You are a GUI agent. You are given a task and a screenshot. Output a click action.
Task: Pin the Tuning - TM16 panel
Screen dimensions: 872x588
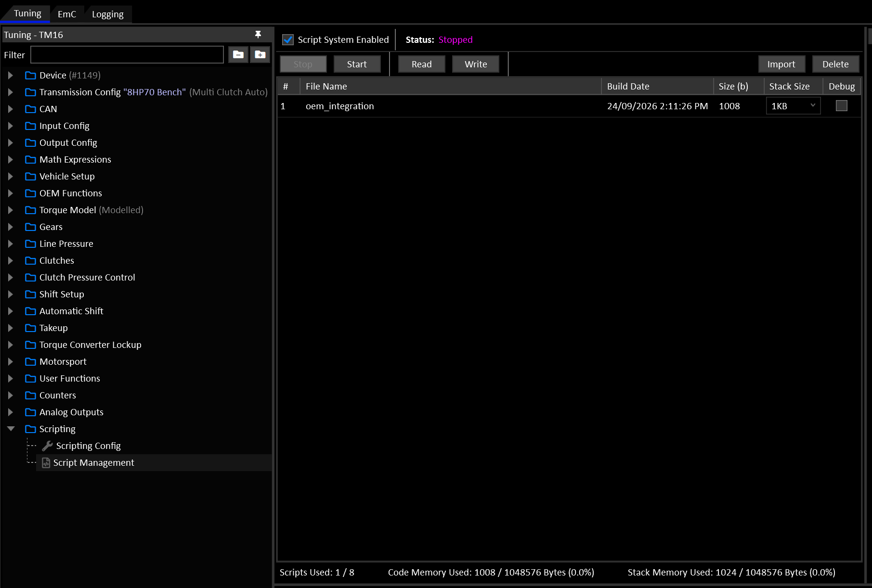point(258,35)
